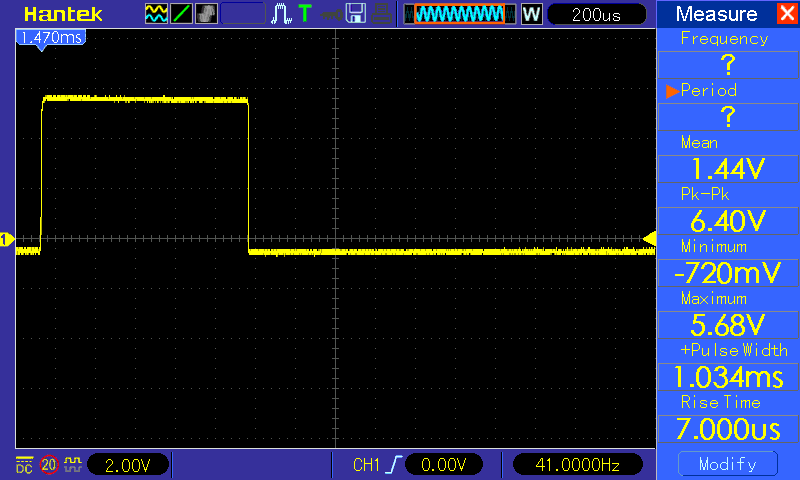This screenshot has height=480, width=800.
Task: Click the gray persistence display icon
Action: 207,14
